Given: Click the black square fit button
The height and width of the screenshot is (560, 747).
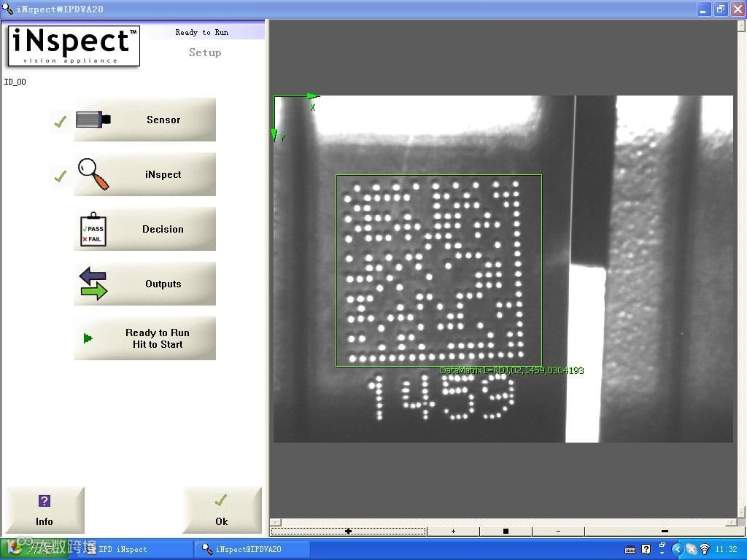Looking at the screenshot, I should 506,531.
